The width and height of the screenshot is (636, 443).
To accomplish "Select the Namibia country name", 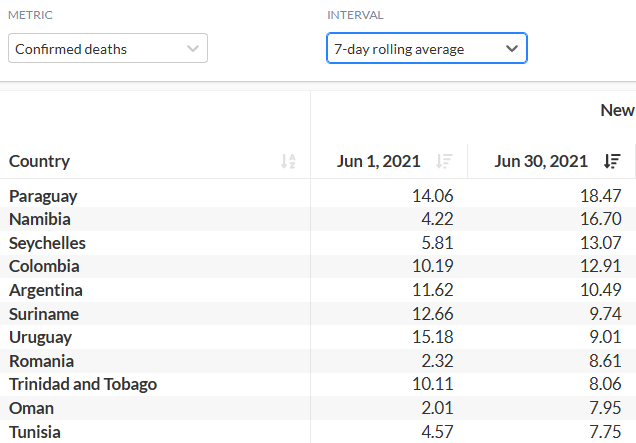I will [x=40, y=219].
